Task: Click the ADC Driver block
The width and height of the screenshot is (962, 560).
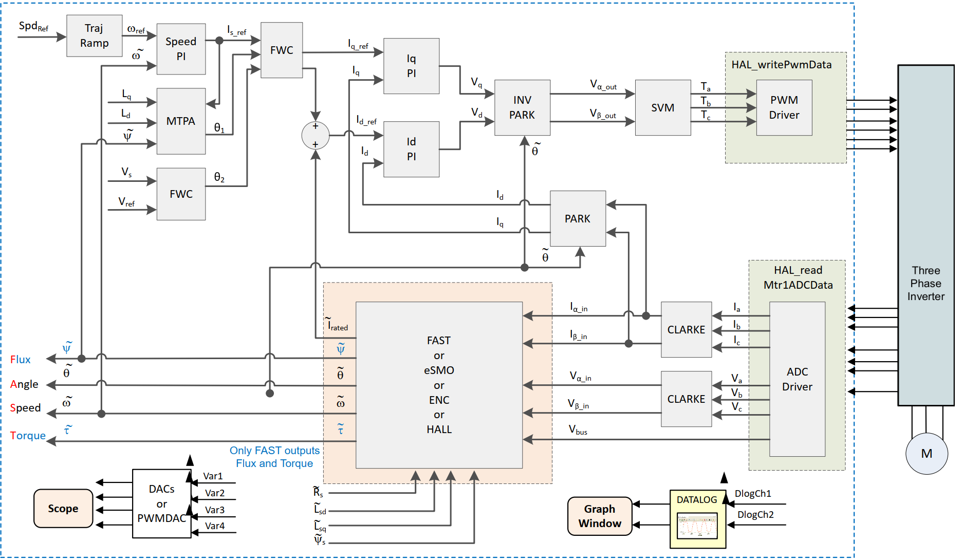Action: tap(798, 379)
